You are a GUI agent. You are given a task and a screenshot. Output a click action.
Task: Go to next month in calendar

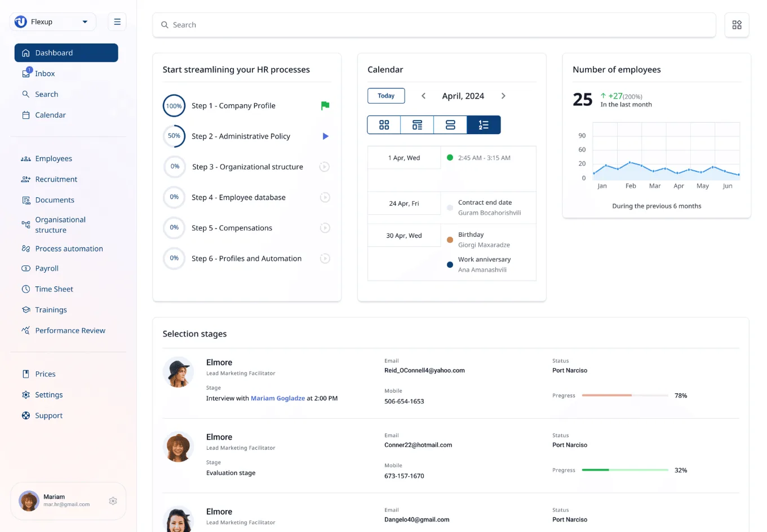[x=503, y=96]
